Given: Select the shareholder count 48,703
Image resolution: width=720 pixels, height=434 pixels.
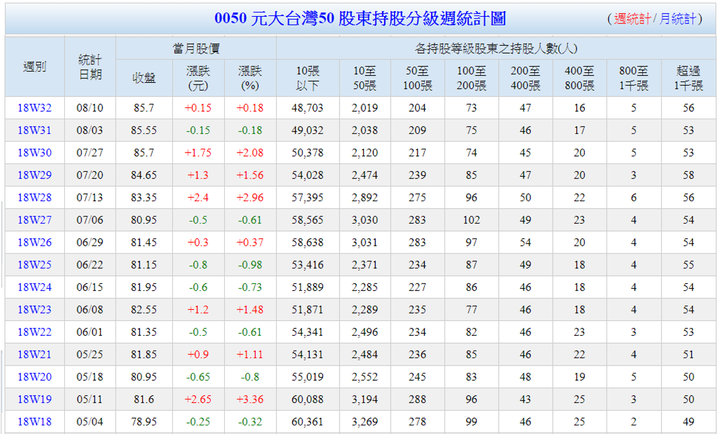Looking at the screenshot, I should pyautogui.click(x=308, y=108).
